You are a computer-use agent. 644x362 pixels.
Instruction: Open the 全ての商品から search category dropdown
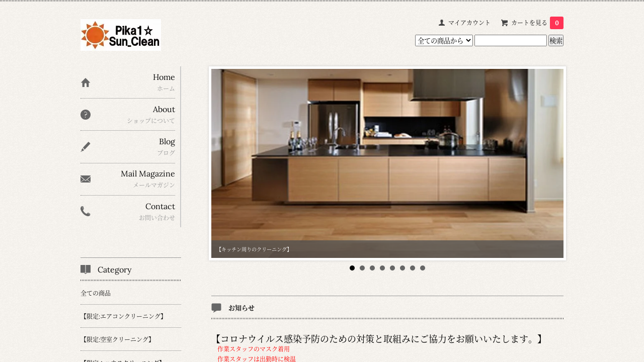coord(444,40)
